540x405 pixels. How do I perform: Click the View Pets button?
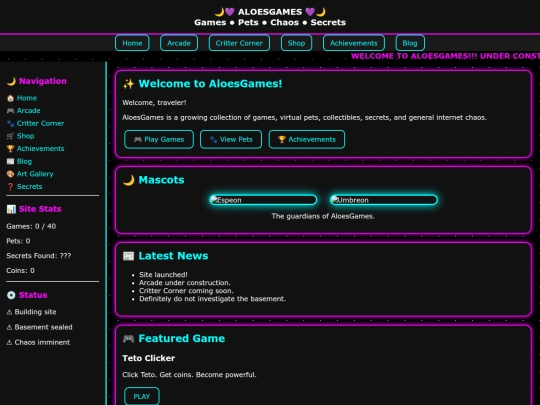(231, 139)
